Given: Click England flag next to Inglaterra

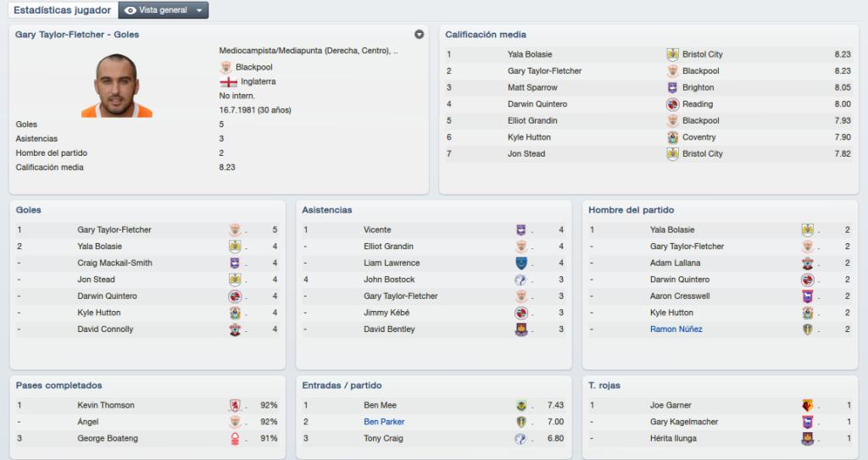Looking at the screenshot, I should coord(228,82).
